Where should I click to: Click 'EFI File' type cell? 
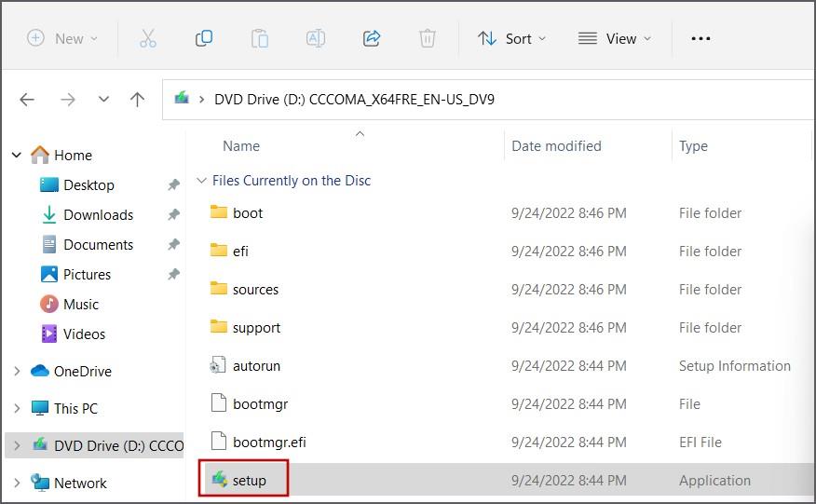point(700,443)
